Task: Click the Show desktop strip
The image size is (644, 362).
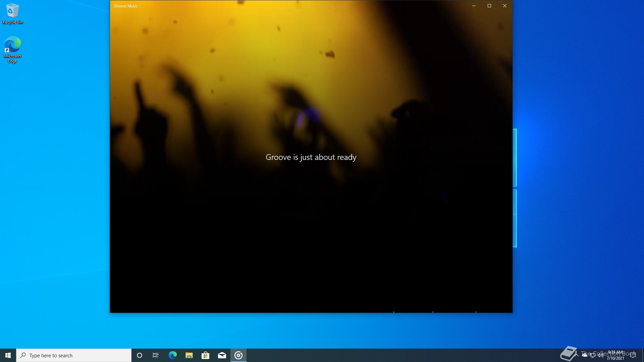Action: [x=643, y=355]
